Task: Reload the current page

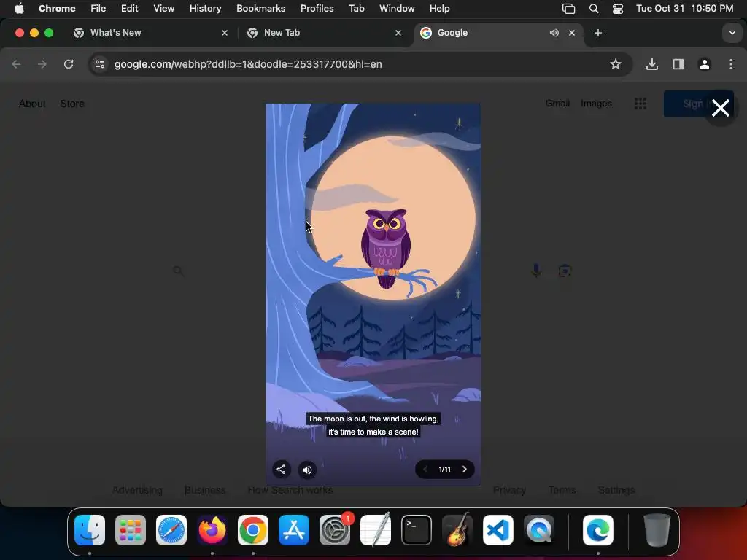Action: coord(69,64)
